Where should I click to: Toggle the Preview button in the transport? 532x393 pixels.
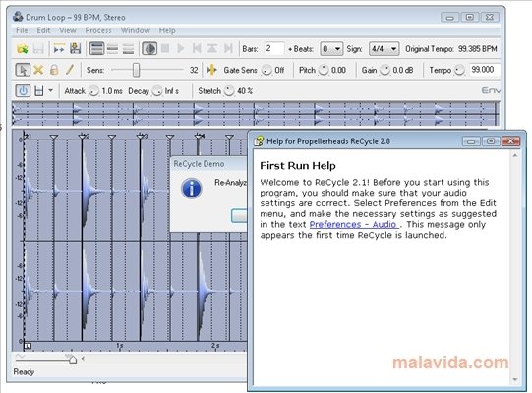click(149, 49)
